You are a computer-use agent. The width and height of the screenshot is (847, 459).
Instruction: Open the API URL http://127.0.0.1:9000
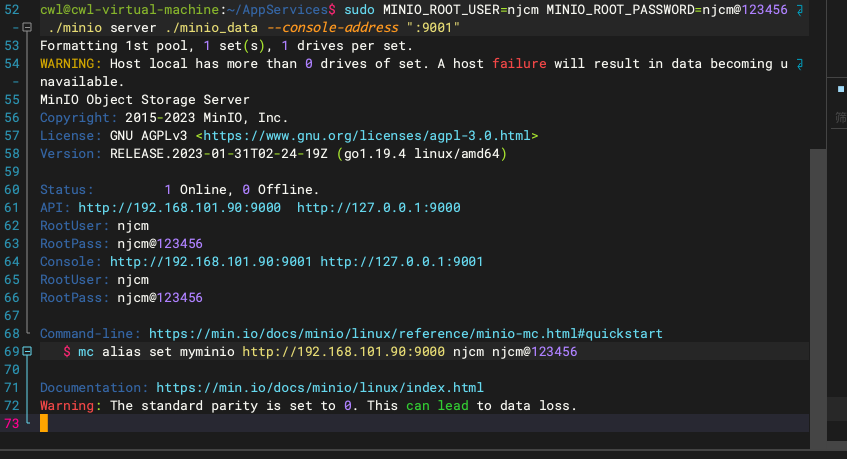[379, 207]
